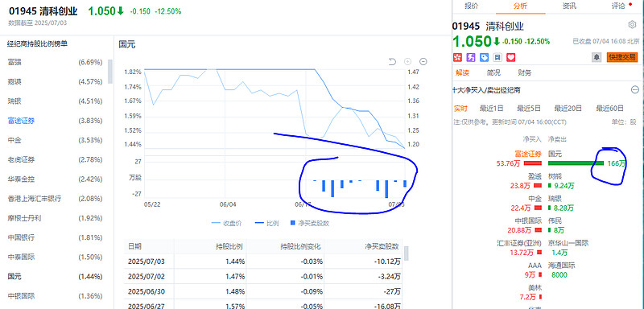
Task: Click the purple lightning icon
Action: pos(471,57)
